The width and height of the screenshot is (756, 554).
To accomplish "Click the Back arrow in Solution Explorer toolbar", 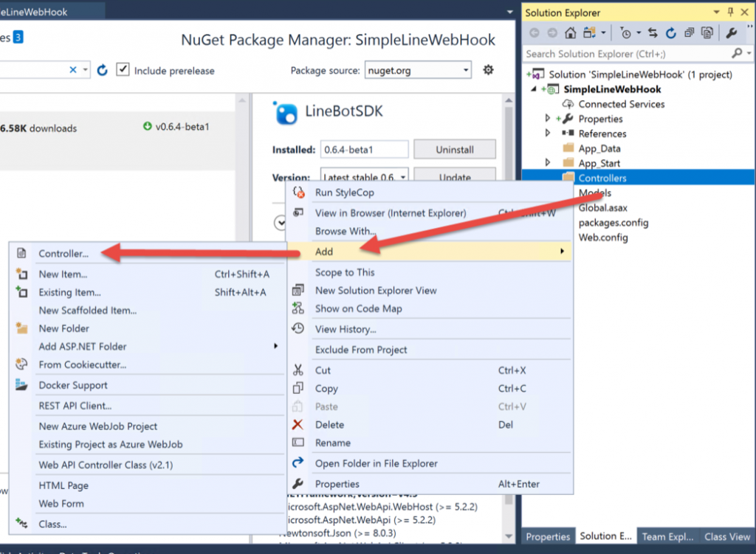I will click(535, 32).
